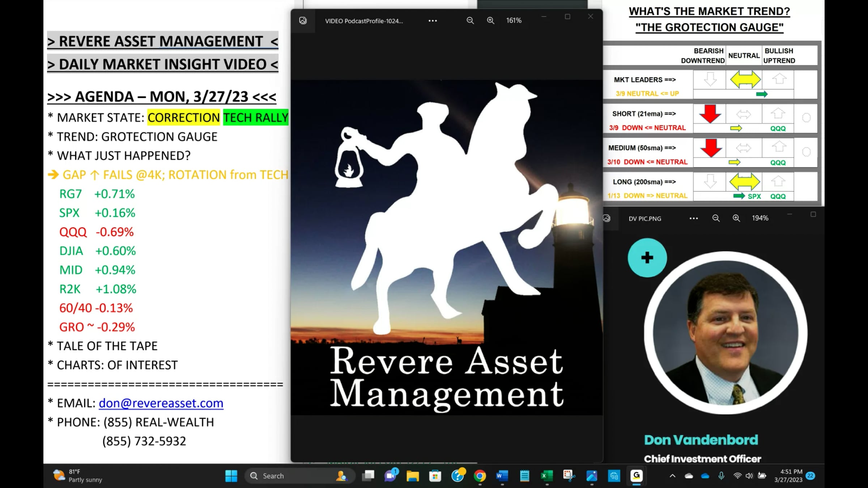Open the Windows Start menu
Screen dimensions: 868x488
(231, 476)
